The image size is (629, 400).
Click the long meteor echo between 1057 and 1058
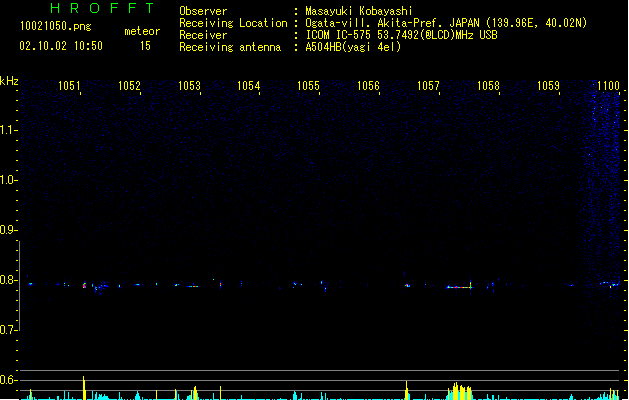(x=460, y=287)
